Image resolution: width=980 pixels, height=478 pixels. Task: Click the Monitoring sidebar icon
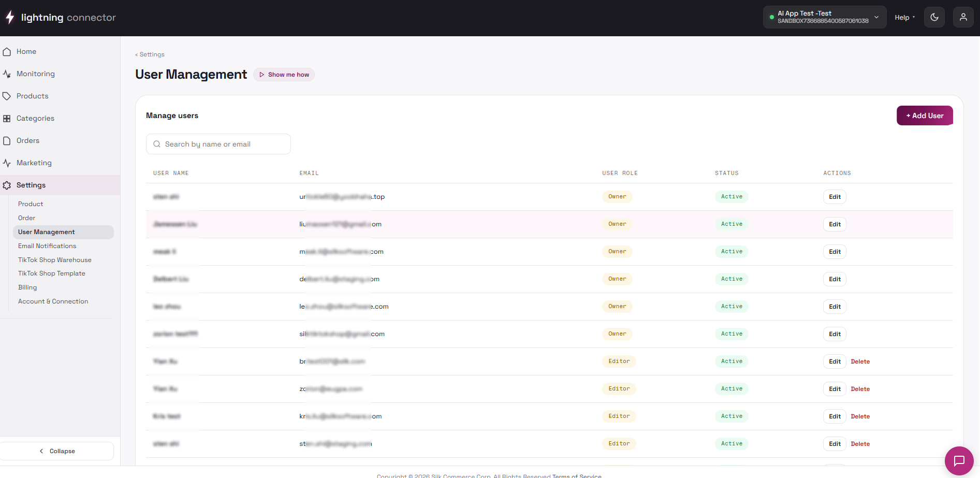(7, 74)
